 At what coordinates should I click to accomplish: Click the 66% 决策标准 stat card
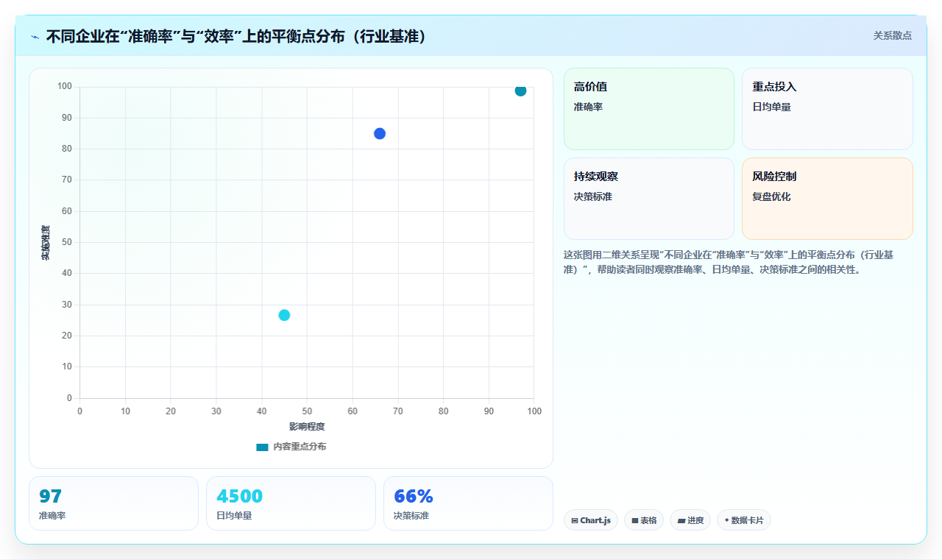(468, 503)
